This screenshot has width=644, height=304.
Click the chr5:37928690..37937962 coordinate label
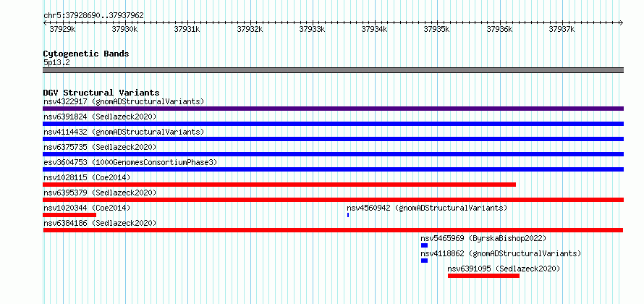pyautogui.click(x=93, y=15)
